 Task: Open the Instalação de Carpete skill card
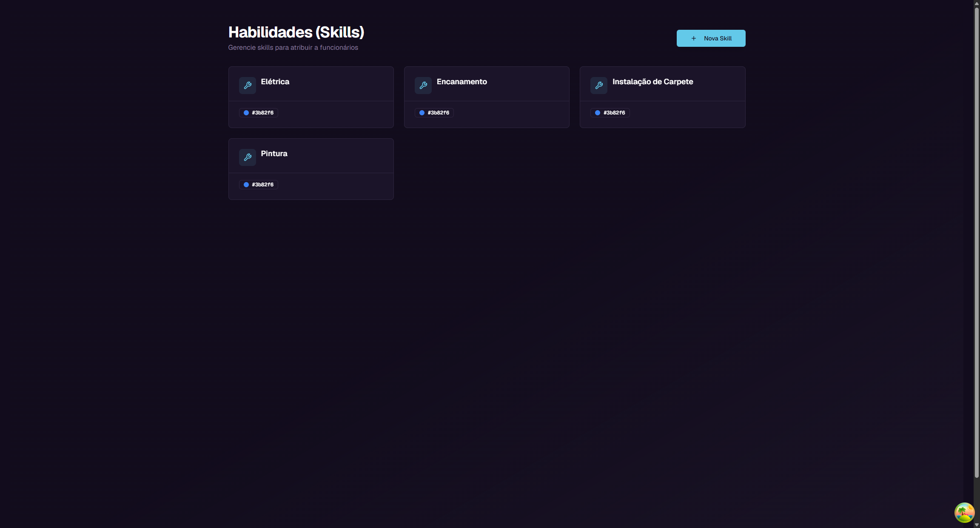(662, 97)
